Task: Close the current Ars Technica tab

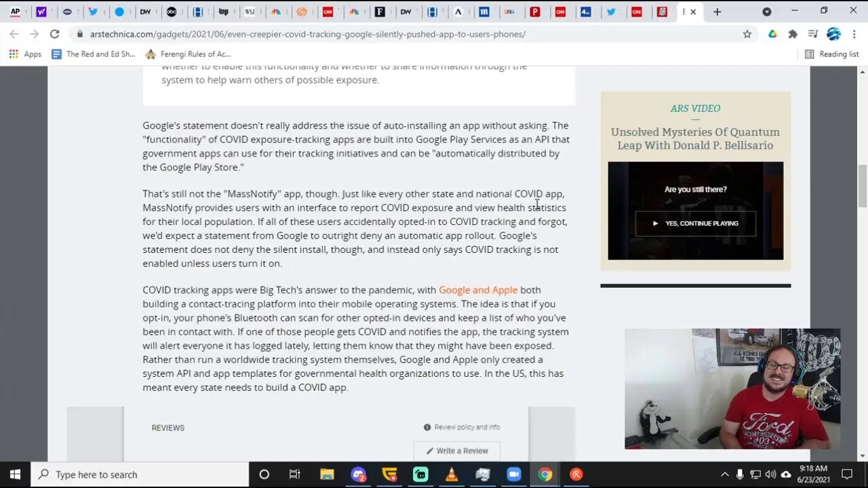Action: (x=693, y=12)
